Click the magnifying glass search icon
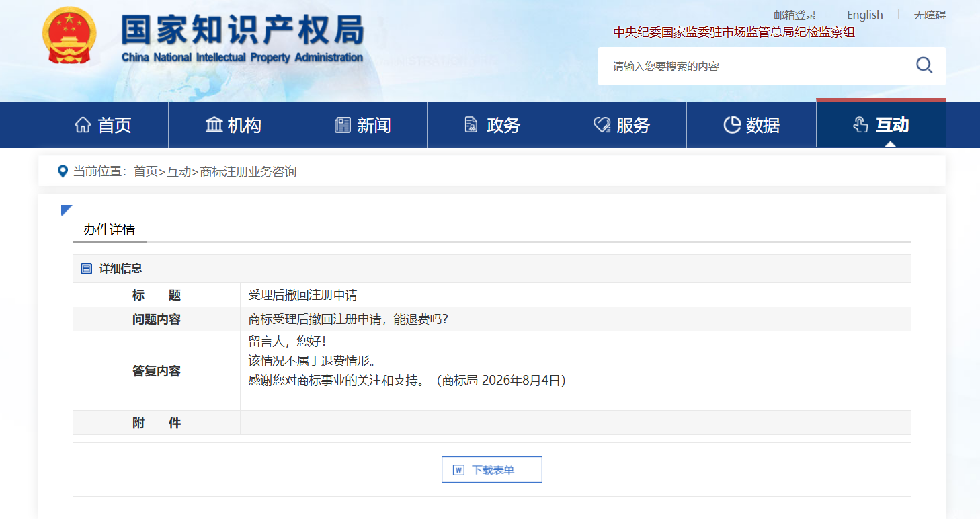Screen dimensions: 980x519 [924, 65]
